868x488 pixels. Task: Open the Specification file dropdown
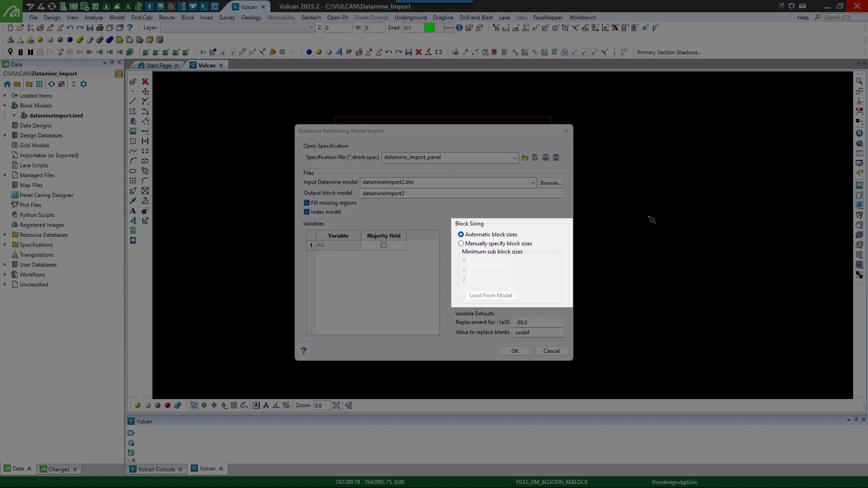(x=514, y=158)
